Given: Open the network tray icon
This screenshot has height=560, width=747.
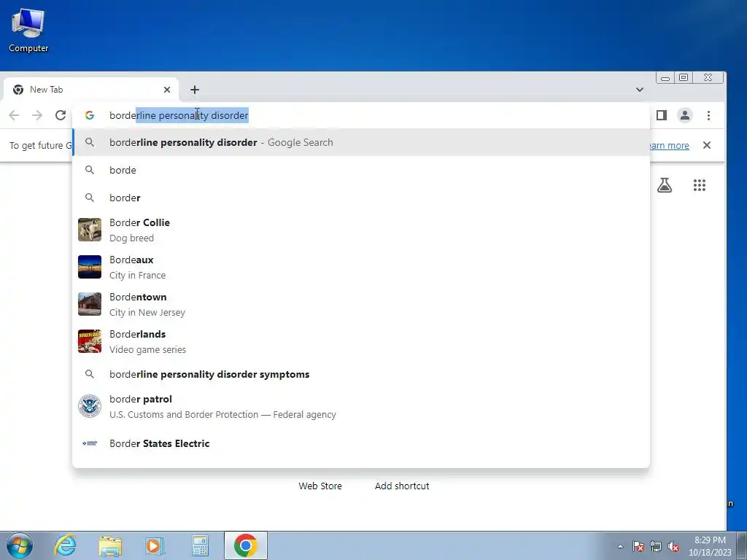Looking at the screenshot, I should click(x=656, y=546).
